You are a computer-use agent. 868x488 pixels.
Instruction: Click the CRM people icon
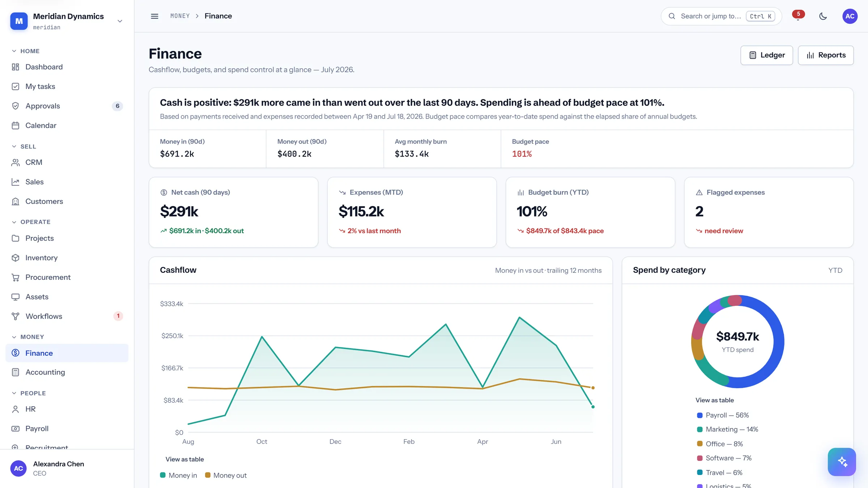click(16, 162)
